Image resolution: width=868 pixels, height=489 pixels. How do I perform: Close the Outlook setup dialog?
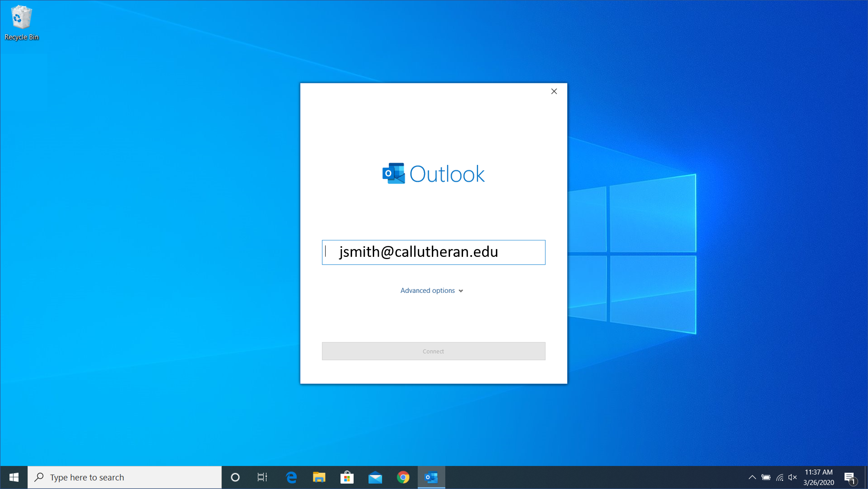tap(554, 91)
